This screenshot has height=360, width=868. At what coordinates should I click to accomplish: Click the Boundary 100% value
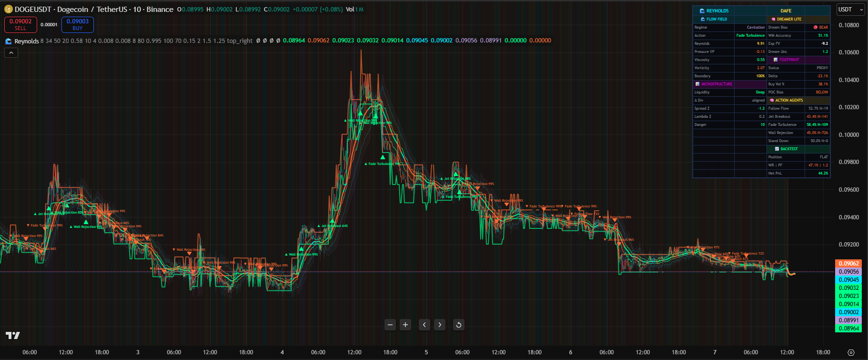coord(760,76)
